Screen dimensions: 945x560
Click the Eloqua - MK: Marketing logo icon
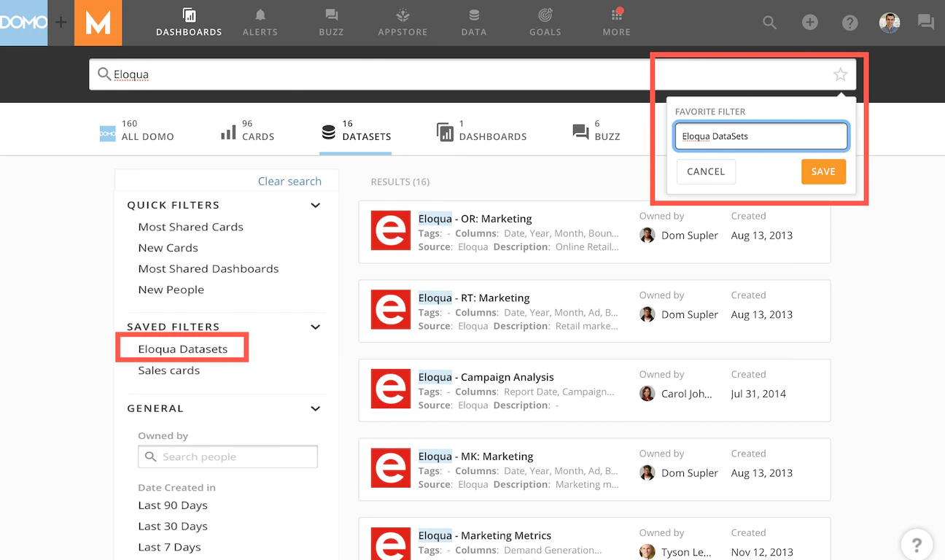coord(391,467)
